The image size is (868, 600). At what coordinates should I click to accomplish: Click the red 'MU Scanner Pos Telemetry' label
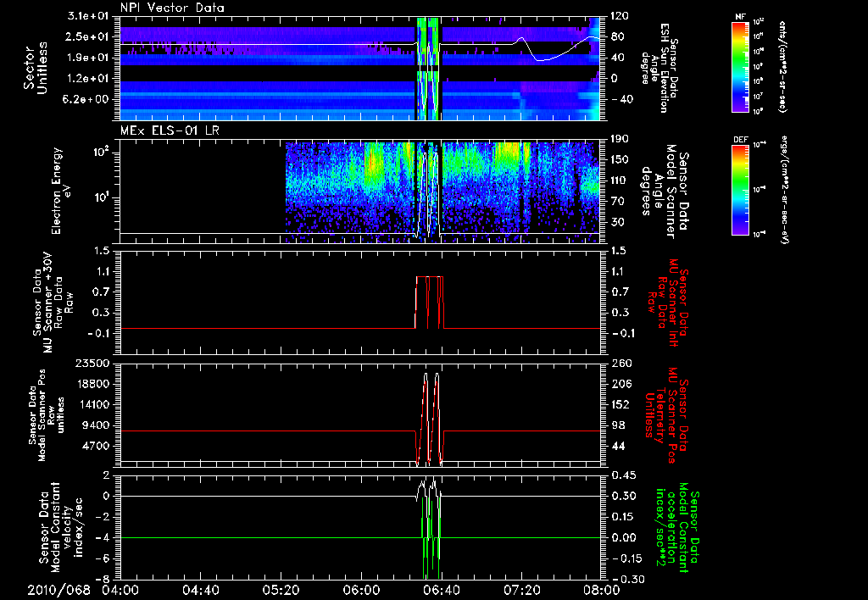[666, 415]
